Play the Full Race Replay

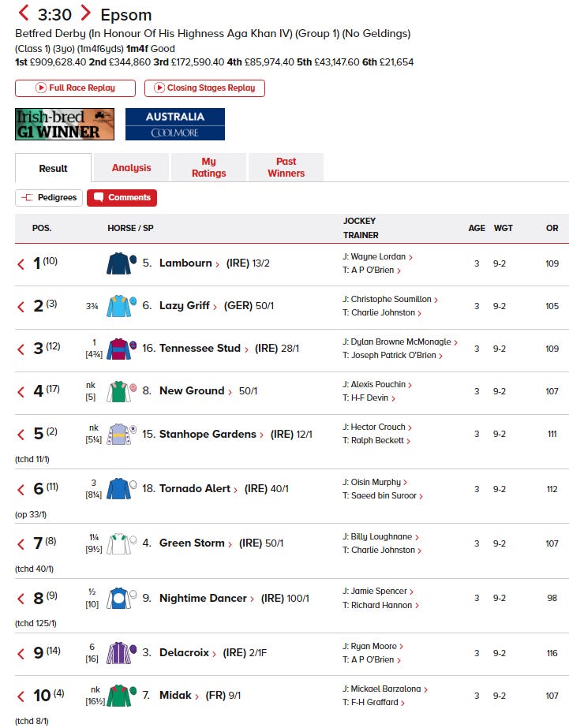pyautogui.click(x=75, y=88)
